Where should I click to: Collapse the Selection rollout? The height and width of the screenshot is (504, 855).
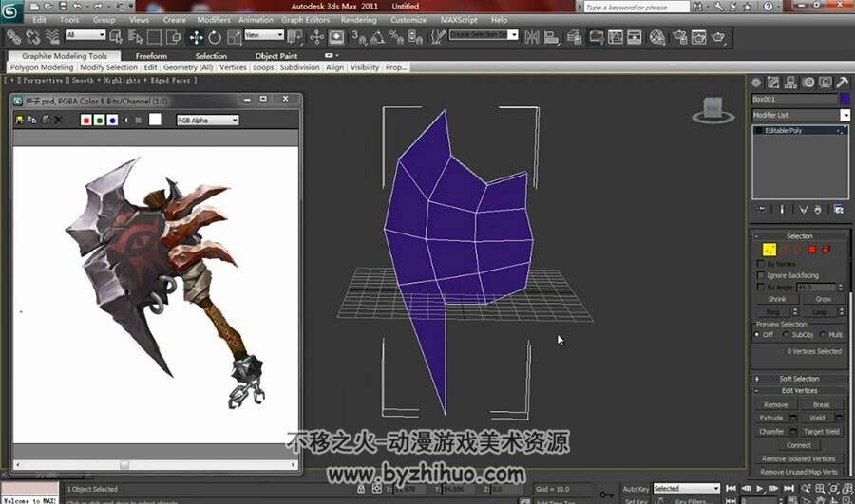pyautogui.click(x=799, y=236)
